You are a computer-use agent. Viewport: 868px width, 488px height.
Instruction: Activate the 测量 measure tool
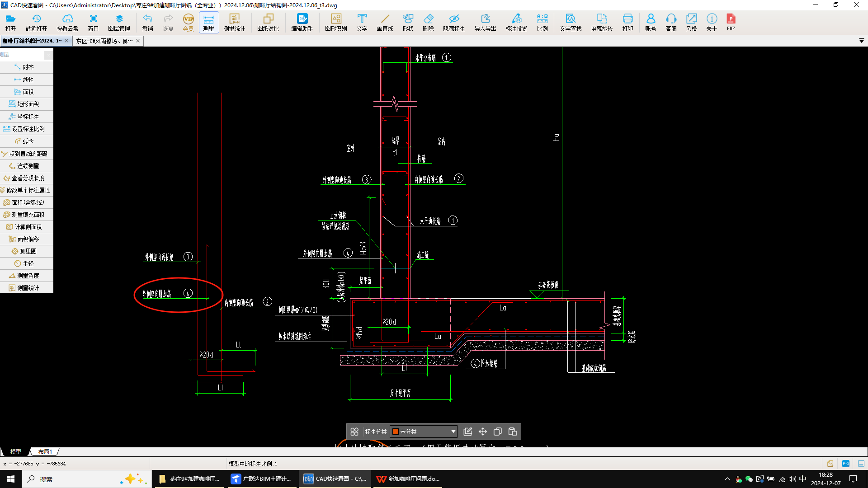(x=208, y=22)
